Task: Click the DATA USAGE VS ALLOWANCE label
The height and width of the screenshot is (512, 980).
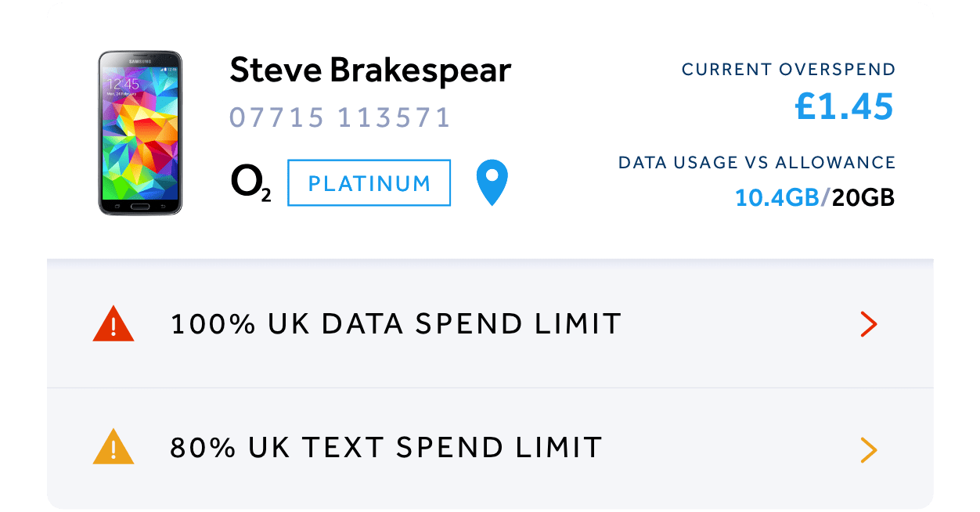Action: tap(757, 163)
